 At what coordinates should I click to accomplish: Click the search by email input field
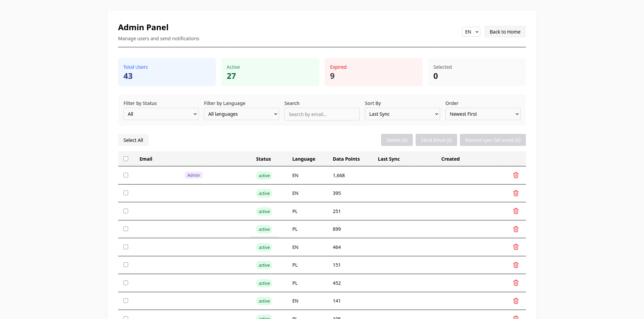pyautogui.click(x=322, y=114)
